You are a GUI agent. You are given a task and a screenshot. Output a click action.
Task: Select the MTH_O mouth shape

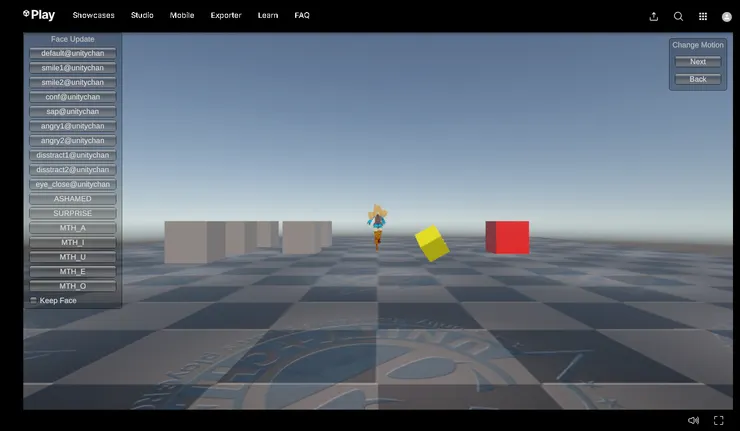73,286
